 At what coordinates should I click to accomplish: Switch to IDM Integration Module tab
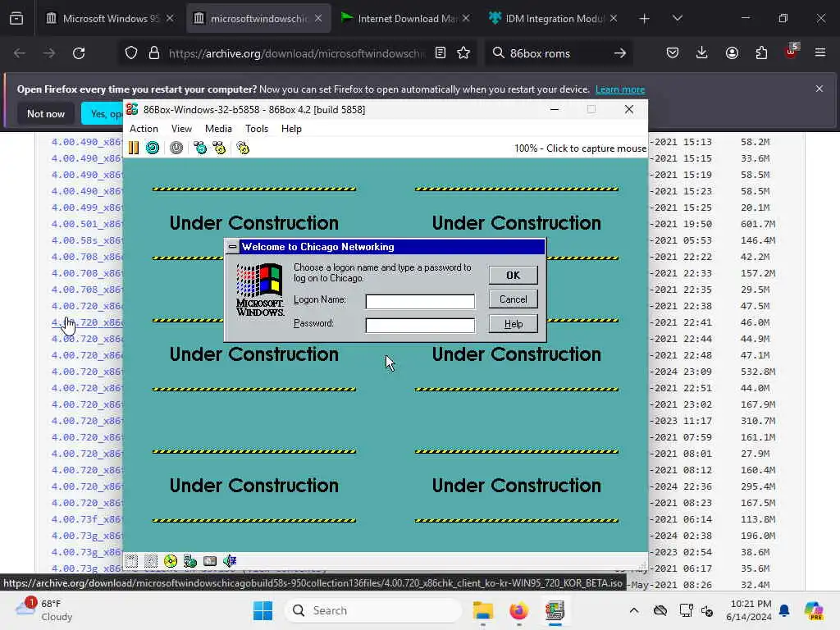pyautogui.click(x=554, y=18)
